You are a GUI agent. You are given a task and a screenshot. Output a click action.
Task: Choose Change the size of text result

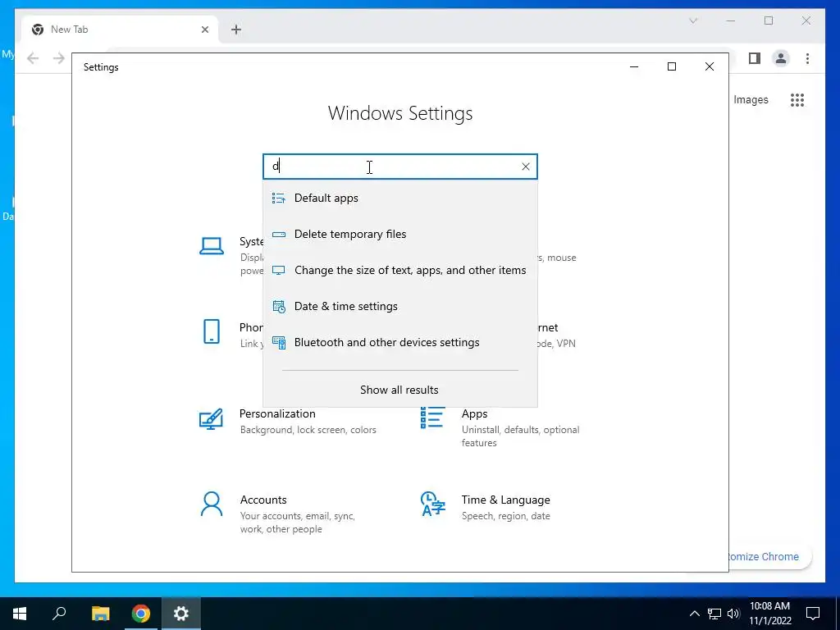click(x=399, y=270)
